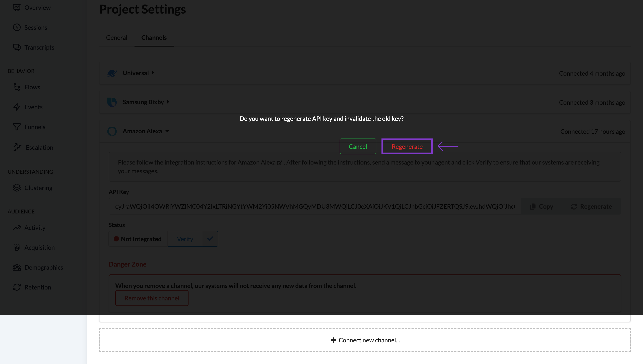Open the Verify dropdown checkmark
The image size is (643, 364).
(210, 239)
